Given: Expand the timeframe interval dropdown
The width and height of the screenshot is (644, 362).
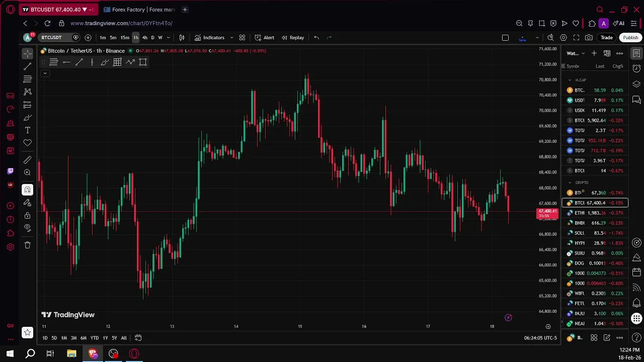Looking at the screenshot, I should click(x=169, y=38).
